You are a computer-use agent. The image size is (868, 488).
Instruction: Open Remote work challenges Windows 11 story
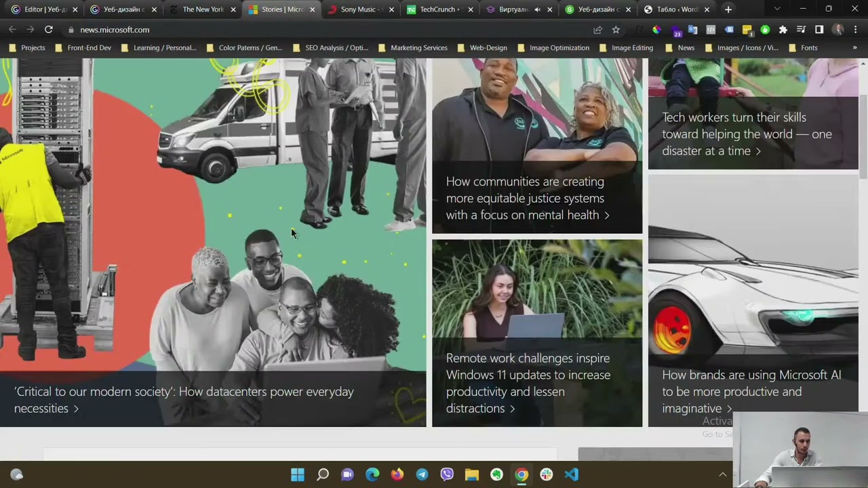pos(528,383)
